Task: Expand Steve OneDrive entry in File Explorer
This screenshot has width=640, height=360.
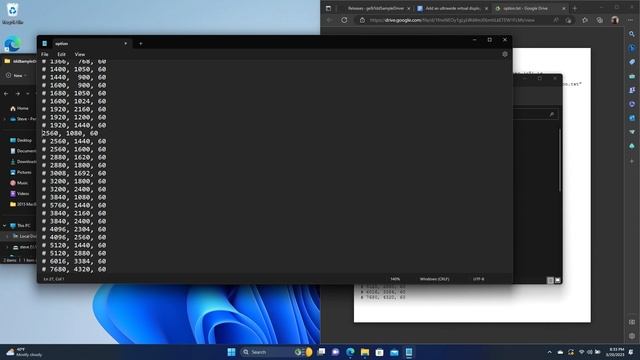Action: pos(4,119)
